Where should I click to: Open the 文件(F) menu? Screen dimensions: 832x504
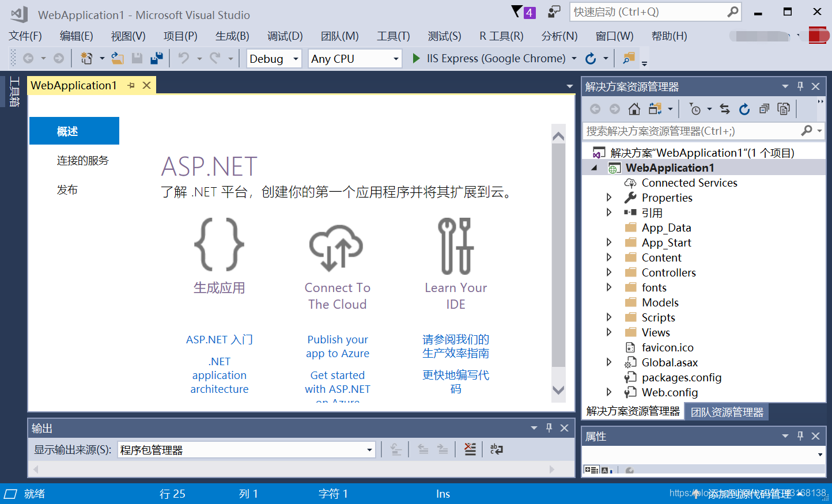(25, 36)
